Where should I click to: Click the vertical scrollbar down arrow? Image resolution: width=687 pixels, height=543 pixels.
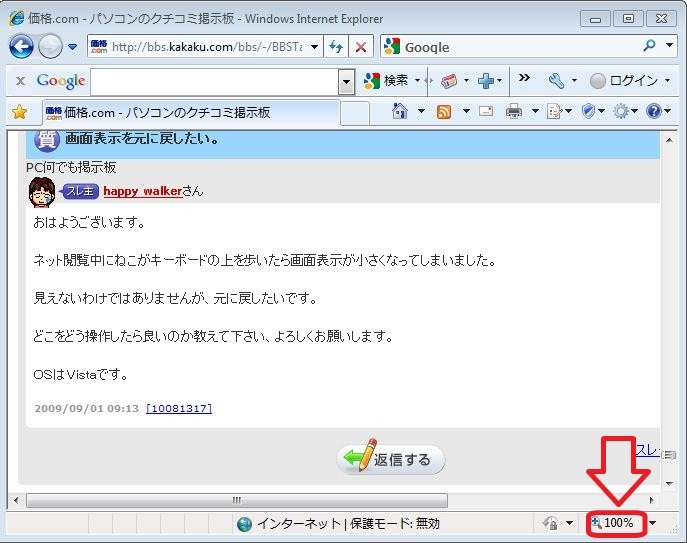pyautogui.click(x=669, y=483)
